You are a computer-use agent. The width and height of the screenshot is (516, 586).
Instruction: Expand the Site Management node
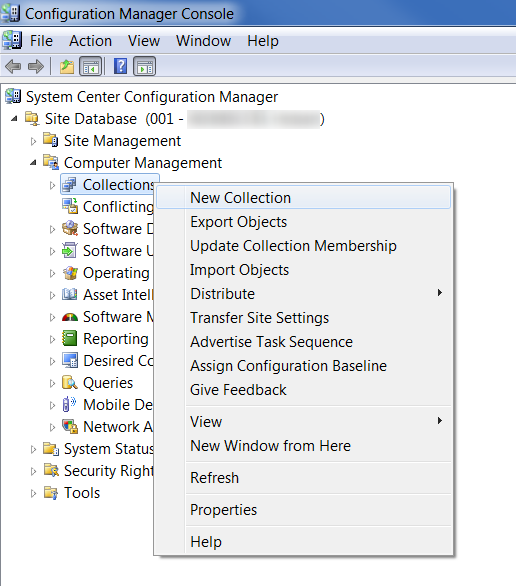coord(33,141)
